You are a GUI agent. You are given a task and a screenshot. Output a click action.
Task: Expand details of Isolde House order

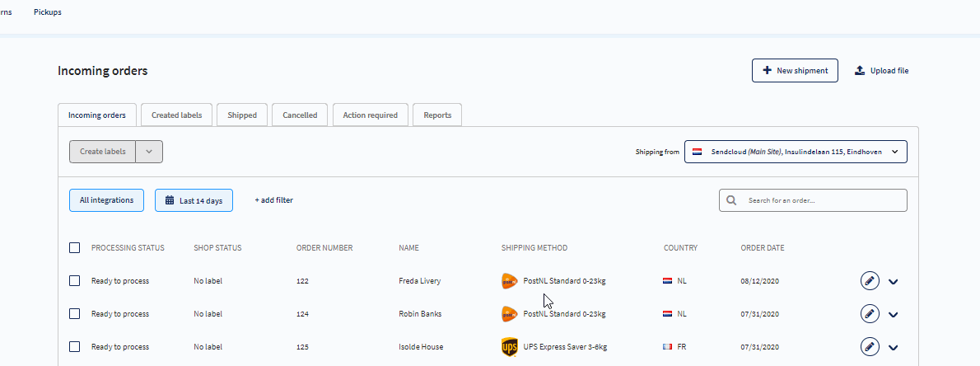point(894,347)
